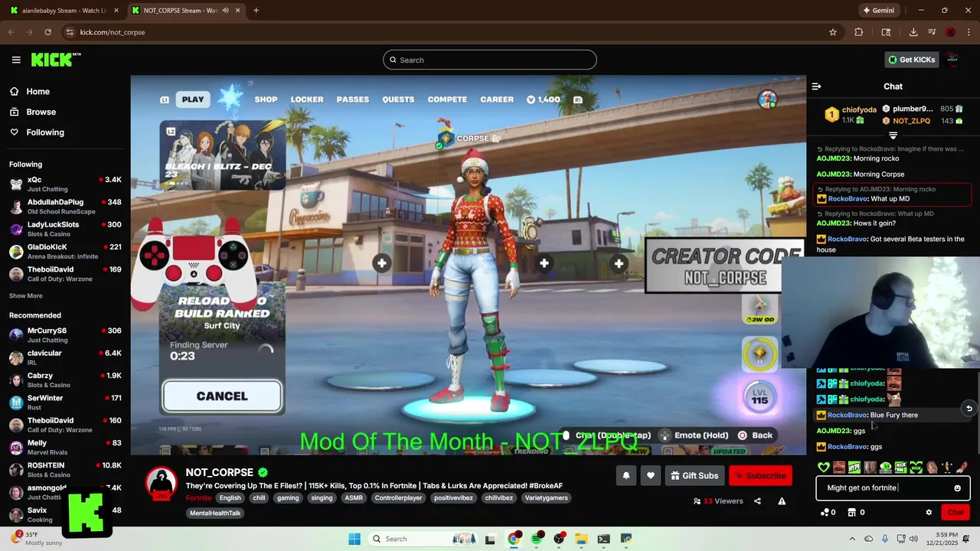
Task: Click the scroll-to-latest chat arrow button
Action: pos(969,409)
